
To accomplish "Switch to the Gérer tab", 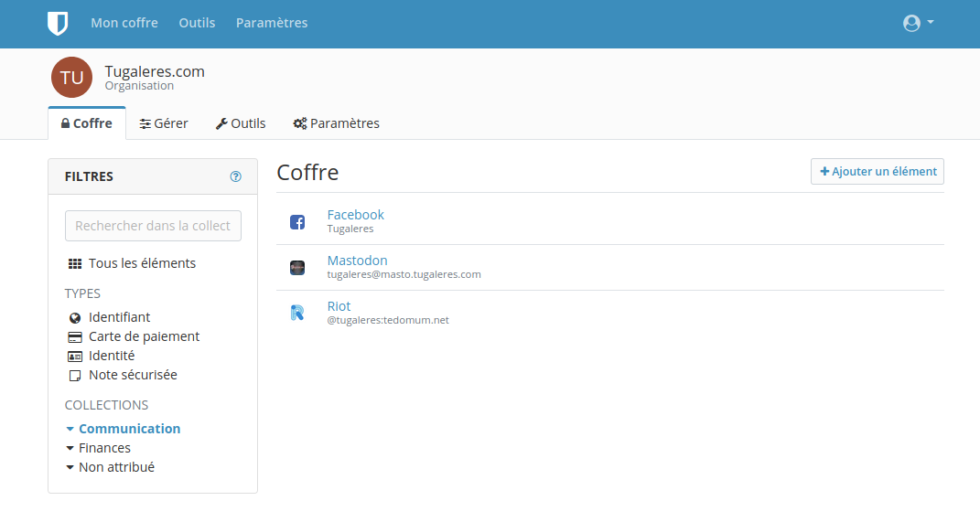I will 164,123.
